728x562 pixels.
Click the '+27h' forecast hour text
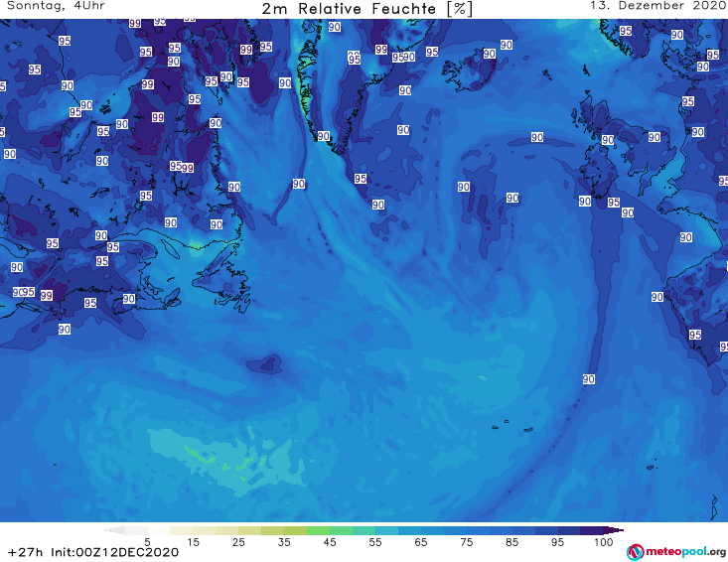26,552
